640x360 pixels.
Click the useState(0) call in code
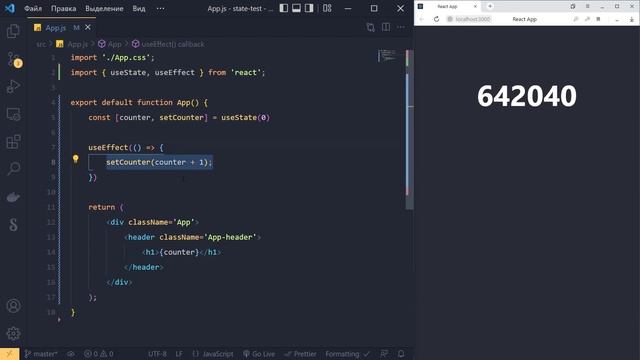[245, 118]
